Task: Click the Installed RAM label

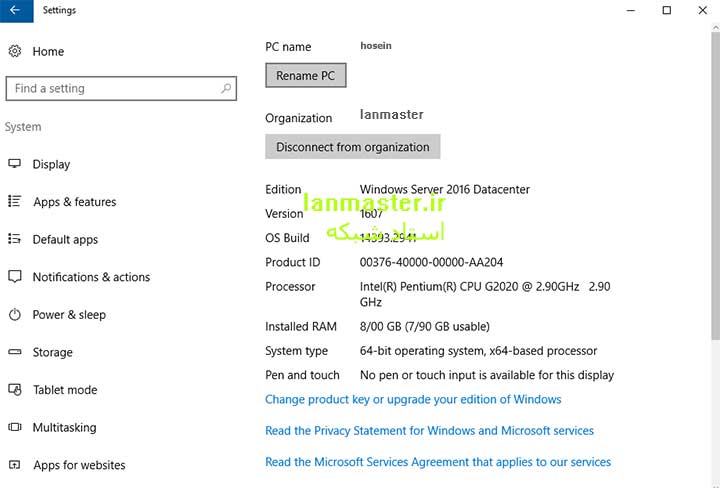Action: pos(301,326)
